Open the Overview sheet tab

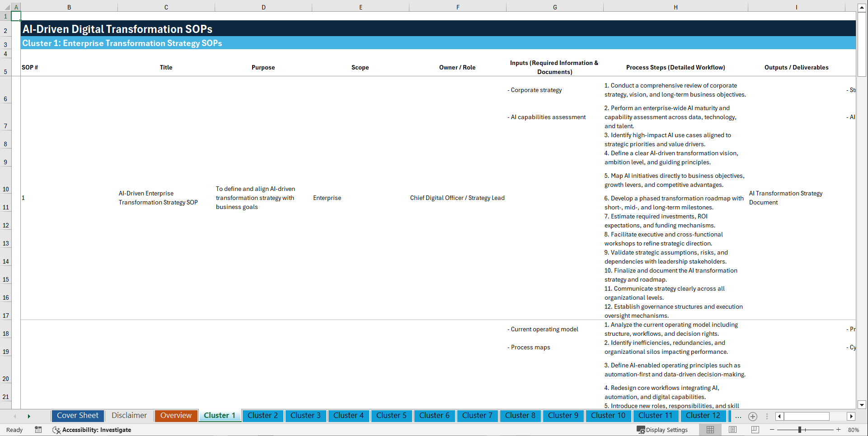pyautogui.click(x=176, y=416)
